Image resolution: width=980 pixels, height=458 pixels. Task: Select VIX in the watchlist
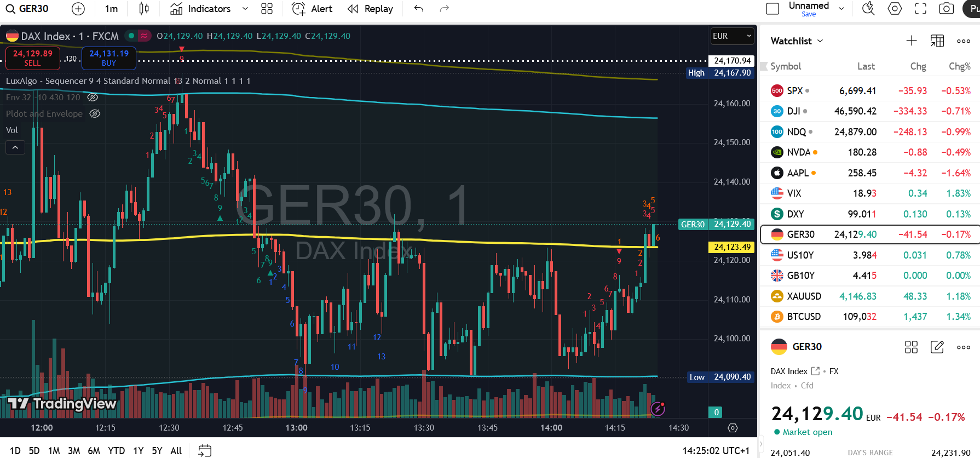[x=870, y=193]
